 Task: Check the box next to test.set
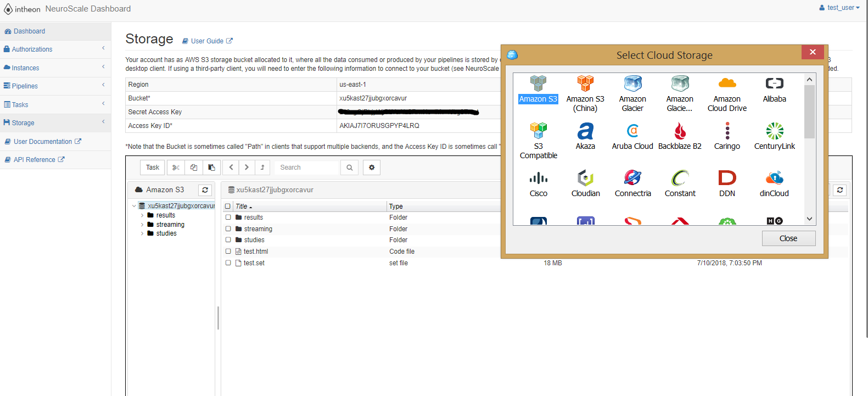pyautogui.click(x=228, y=263)
